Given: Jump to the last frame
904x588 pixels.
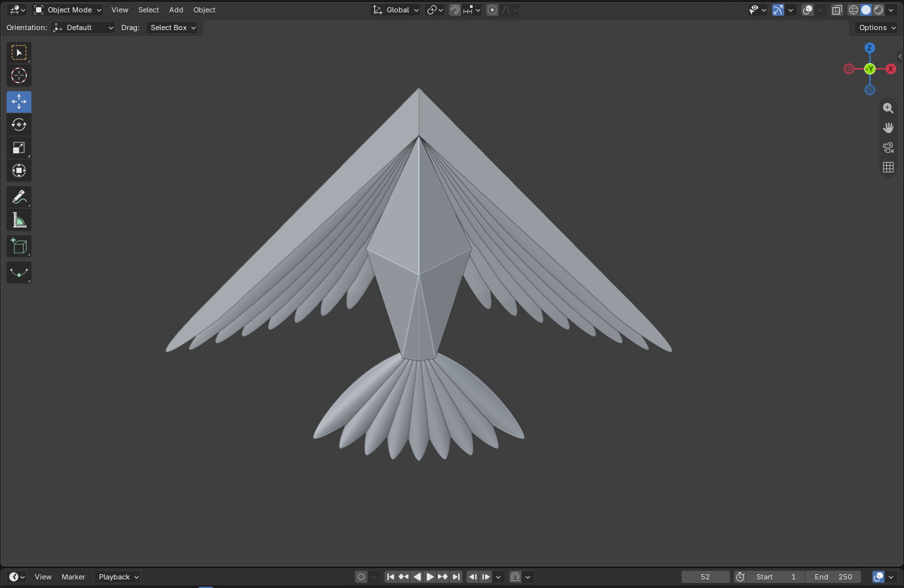Looking at the screenshot, I should coord(456,577).
